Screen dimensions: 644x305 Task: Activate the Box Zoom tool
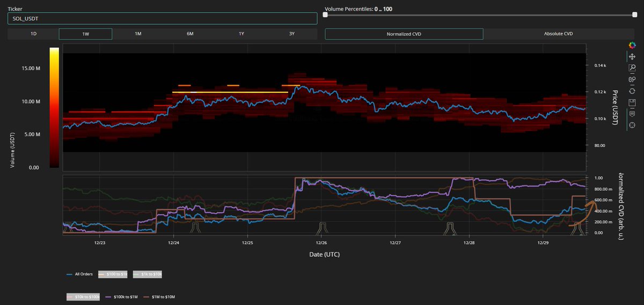632,68
